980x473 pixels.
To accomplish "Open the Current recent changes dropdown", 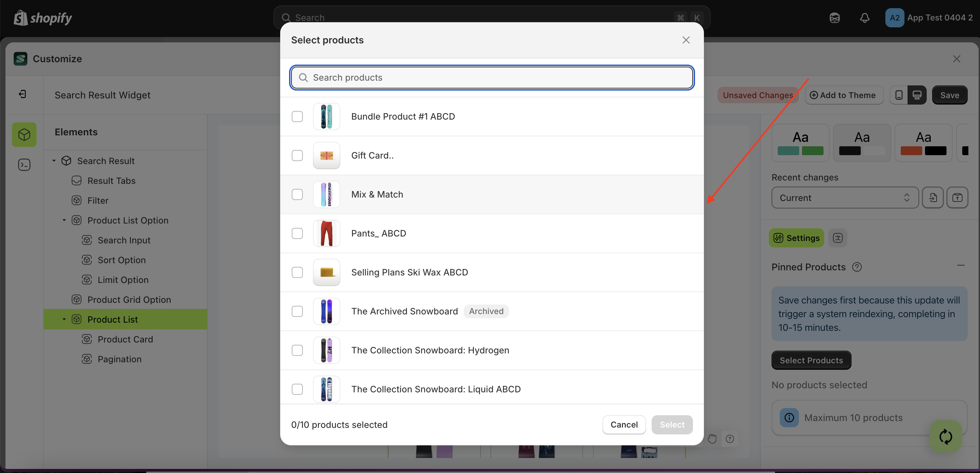I will coord(844,198).
